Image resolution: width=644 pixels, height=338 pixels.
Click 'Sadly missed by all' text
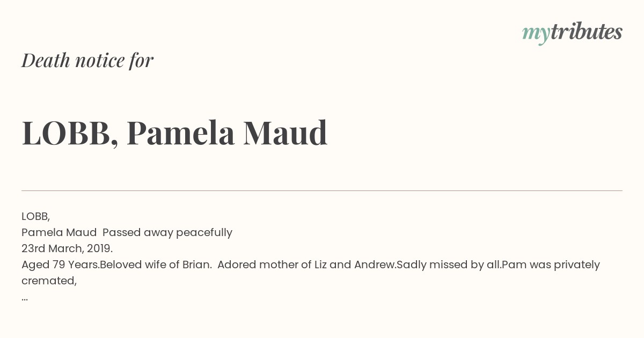click(449, 265)
